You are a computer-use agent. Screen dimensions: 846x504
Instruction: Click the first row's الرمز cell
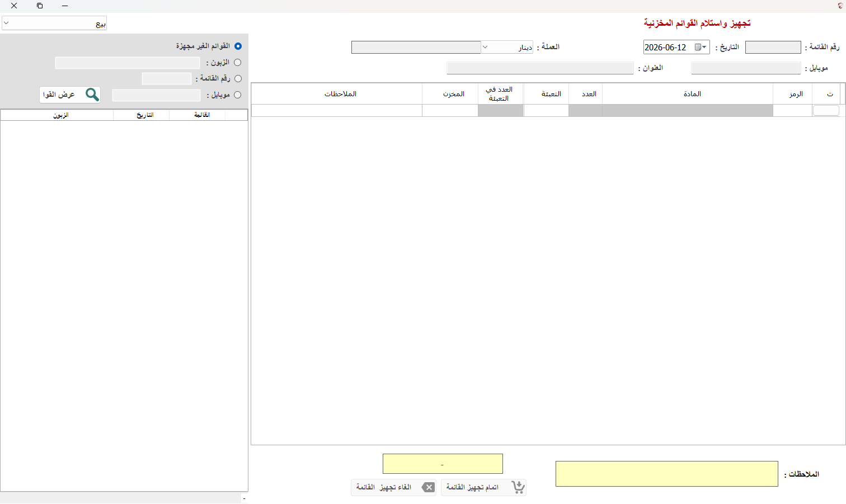(x=792, y=111)
